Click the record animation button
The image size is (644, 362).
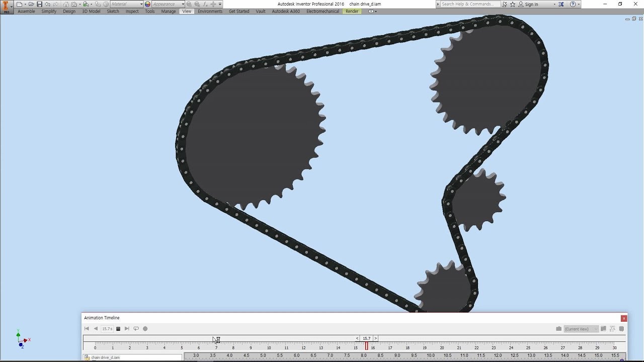click(x=145, y=329)
